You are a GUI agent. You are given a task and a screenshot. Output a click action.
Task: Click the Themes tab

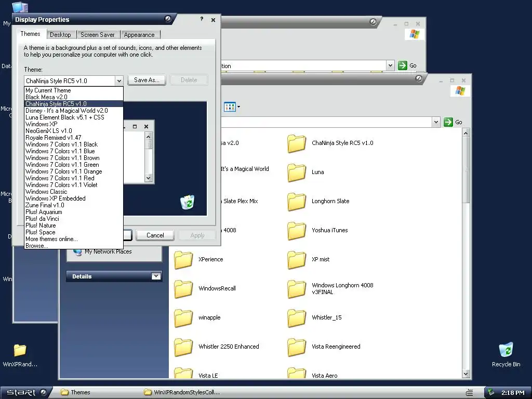coord(30,34)
